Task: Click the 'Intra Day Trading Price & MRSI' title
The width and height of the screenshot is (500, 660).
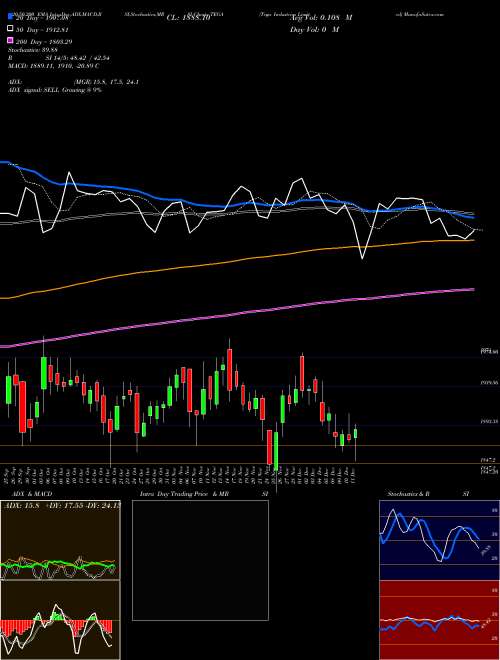Action: pyautogui.click(x=204, y=493)
